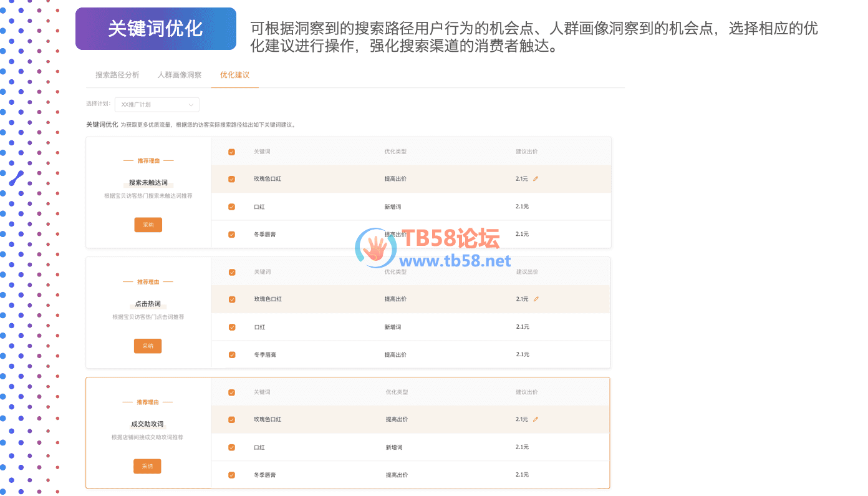868x496 pixels.
Task: Open the 人群画像洞察 tab
Action: tap(180, 75)
